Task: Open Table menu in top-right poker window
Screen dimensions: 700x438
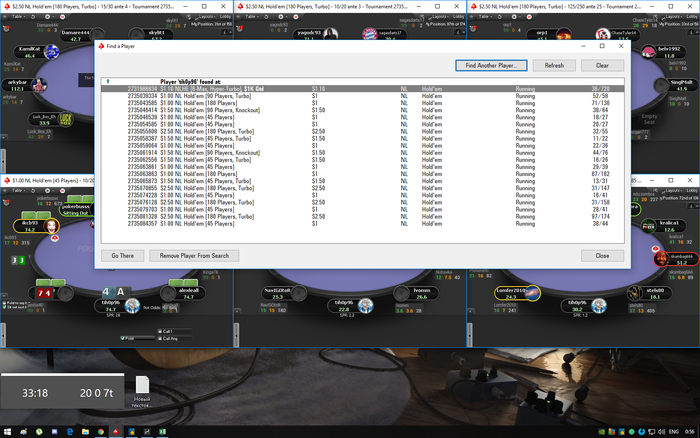Action: [x=484, y=17]
